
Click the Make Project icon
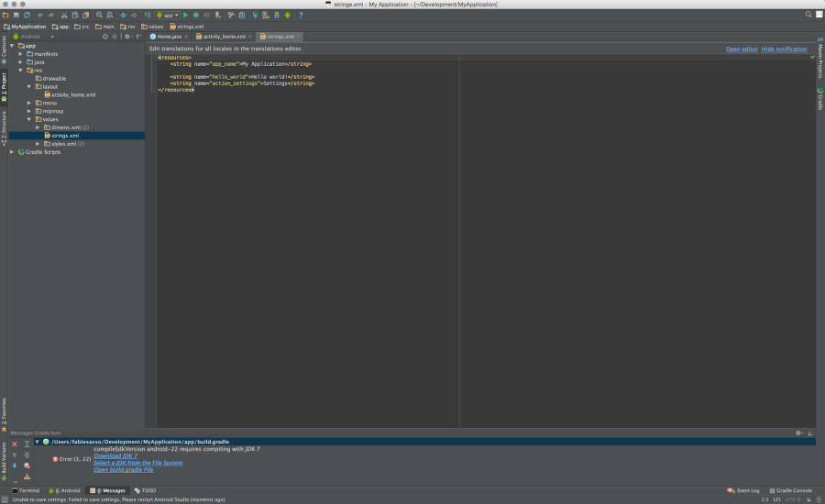tap(148, 16)
